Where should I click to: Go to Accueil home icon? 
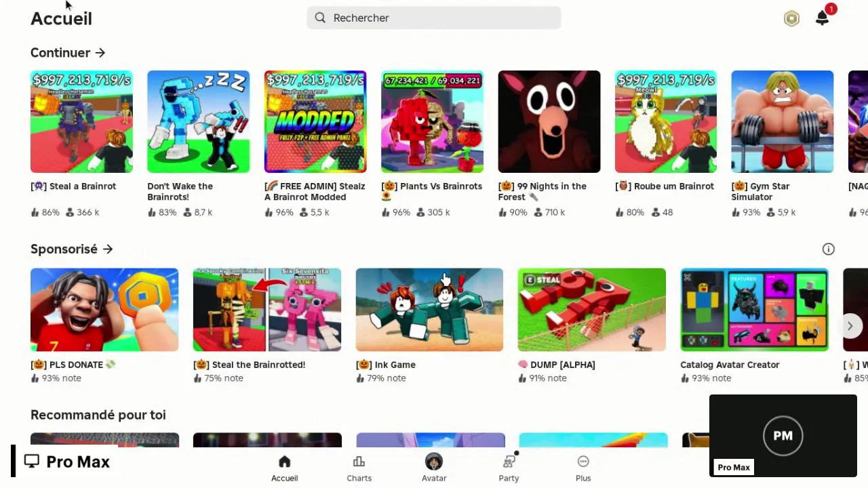point(285,462)
